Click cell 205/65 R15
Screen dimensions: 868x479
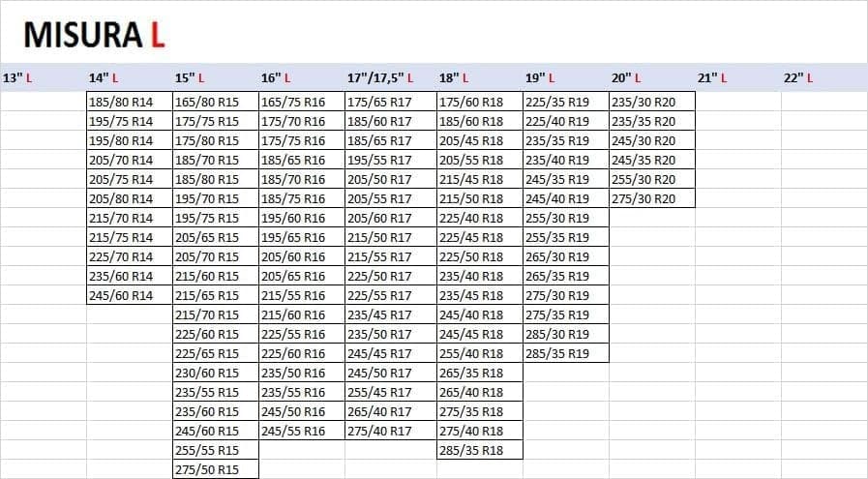216,237
